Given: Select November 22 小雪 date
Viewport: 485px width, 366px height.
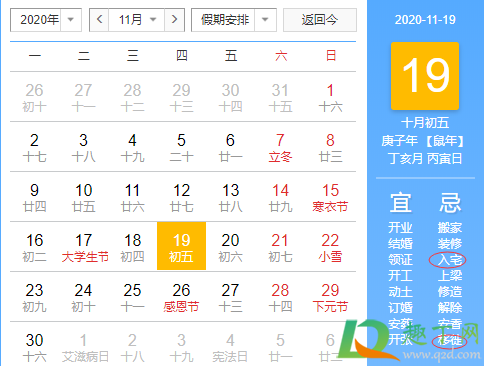Looking at the screenshot, I should point(330,247).
